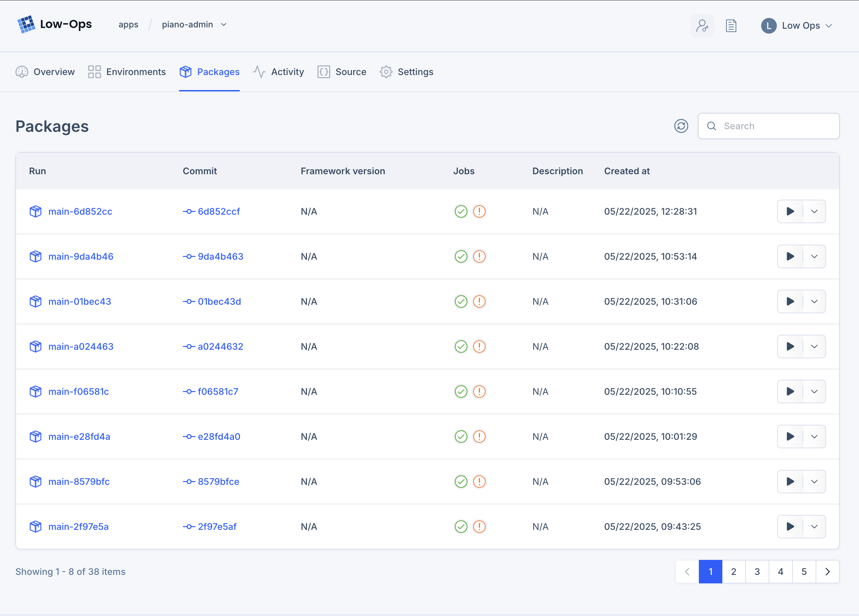This screenshot has height=616, width=859.
Task: Click the warning indicator on main-2f97e5a row
Action: click(x=479, y=526)
